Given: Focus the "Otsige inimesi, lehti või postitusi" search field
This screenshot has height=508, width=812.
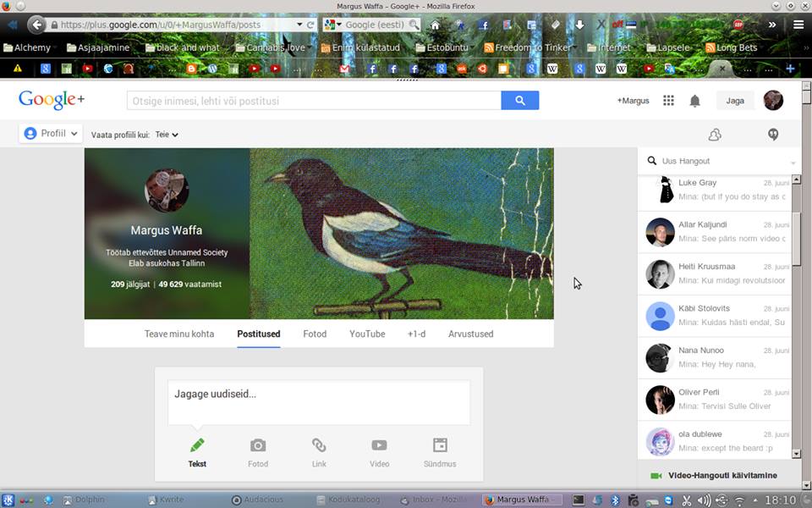Looking at the screenshot, I should pos(314,101).
